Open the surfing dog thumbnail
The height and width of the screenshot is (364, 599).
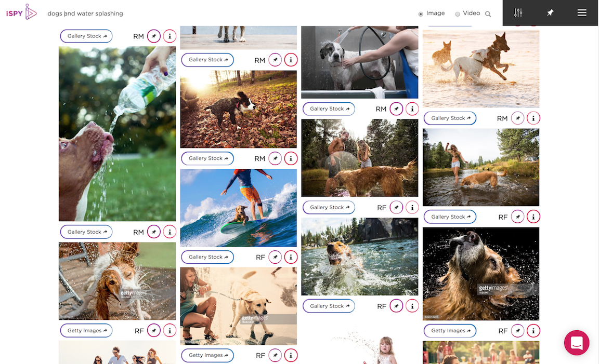pos(238,208)
